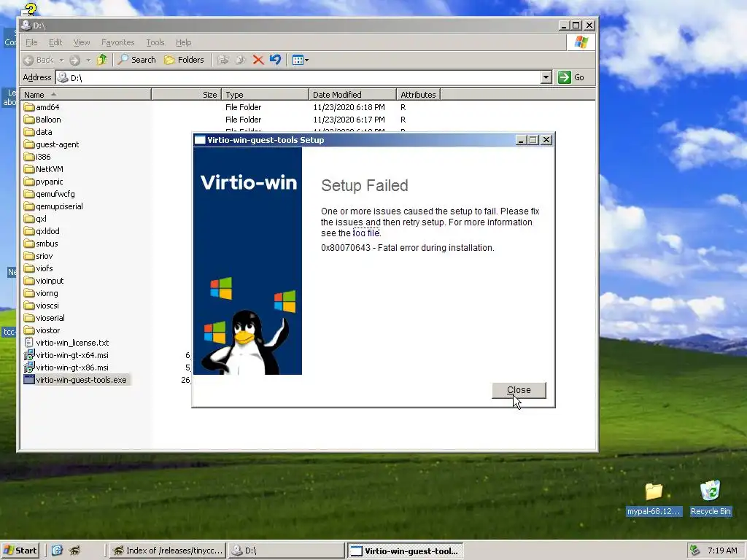Select the pvpanic folder

click(x=43, y=182)
